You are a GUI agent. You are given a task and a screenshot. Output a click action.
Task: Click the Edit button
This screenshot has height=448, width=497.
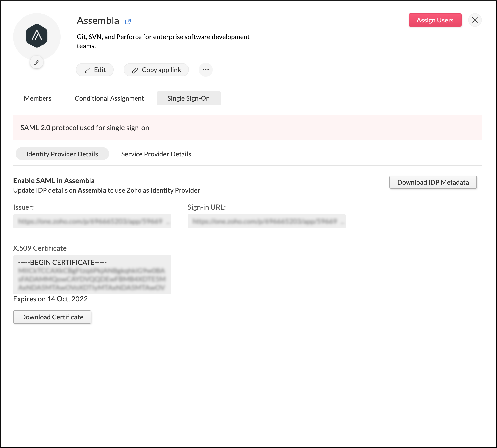(95, 70)
